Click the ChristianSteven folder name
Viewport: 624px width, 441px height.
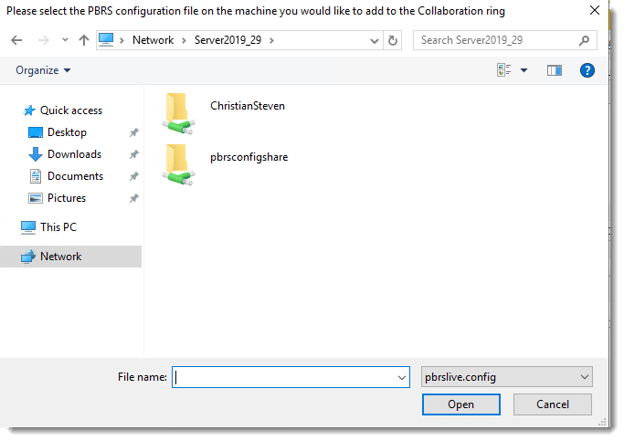tap(248, 106)
